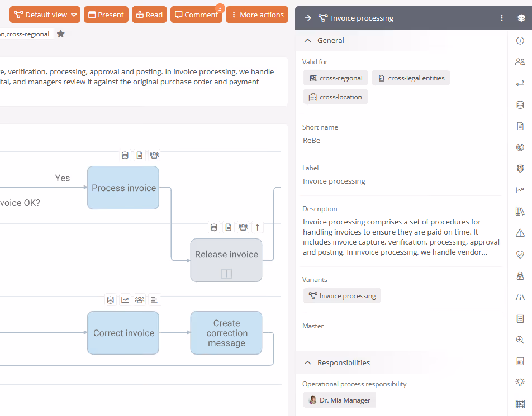The image size is (532, 416).
Task: Open the road icon in the sidebar
Action: (520, 297)
